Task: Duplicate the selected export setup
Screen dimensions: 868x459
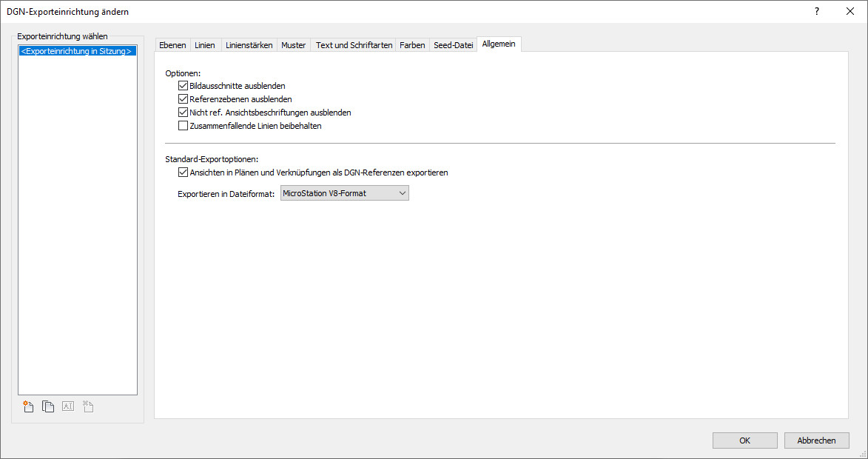Action: point(48,406)
